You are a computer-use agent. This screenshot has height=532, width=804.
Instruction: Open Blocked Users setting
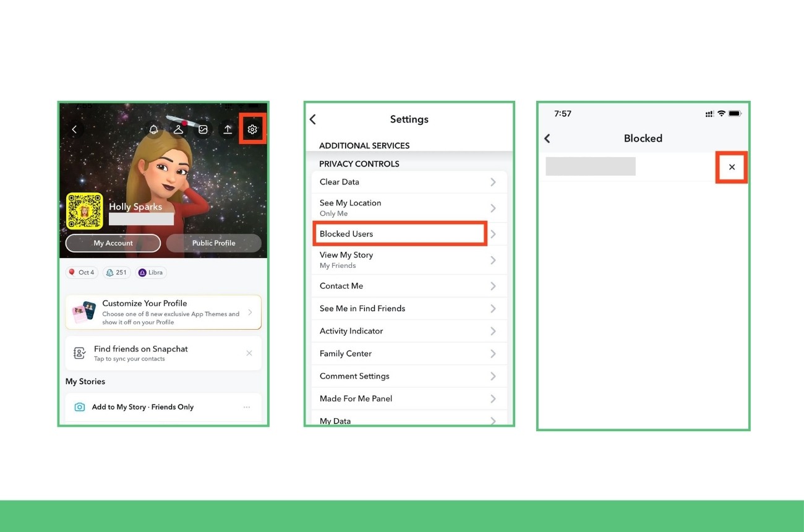(399, 234)
